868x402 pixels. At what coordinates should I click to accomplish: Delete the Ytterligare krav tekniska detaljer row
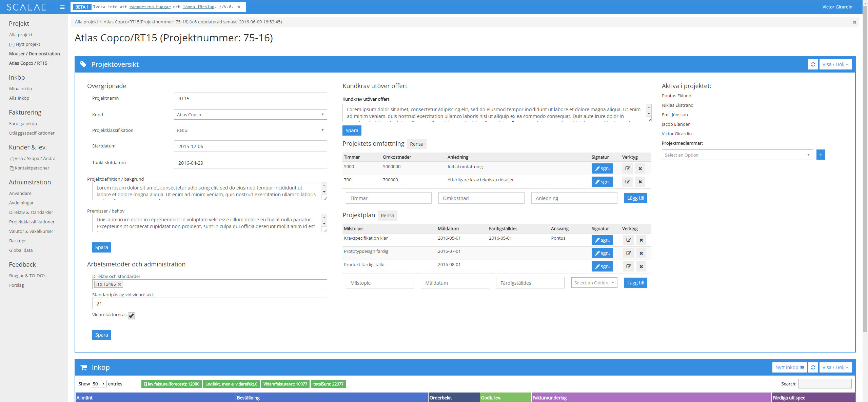pyautogui.click(x=640, y=182)
